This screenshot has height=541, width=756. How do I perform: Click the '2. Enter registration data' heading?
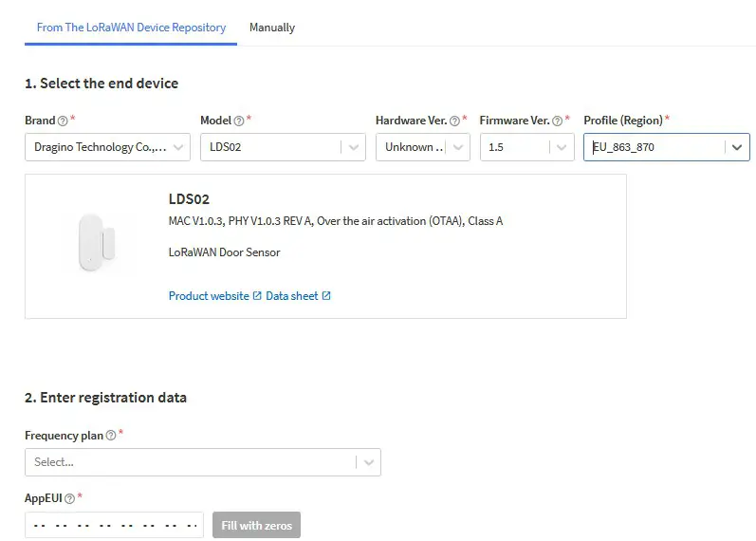[x=105, y=398]
